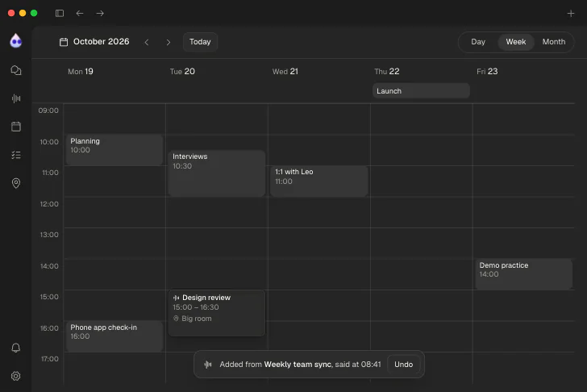Click the plus icon for new tab

point(571,14)
